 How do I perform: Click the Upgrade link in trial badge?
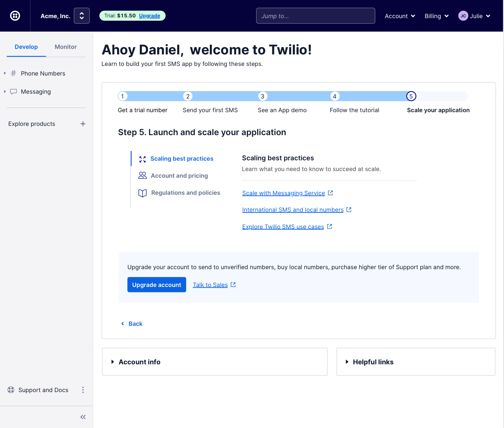[149, 16]
